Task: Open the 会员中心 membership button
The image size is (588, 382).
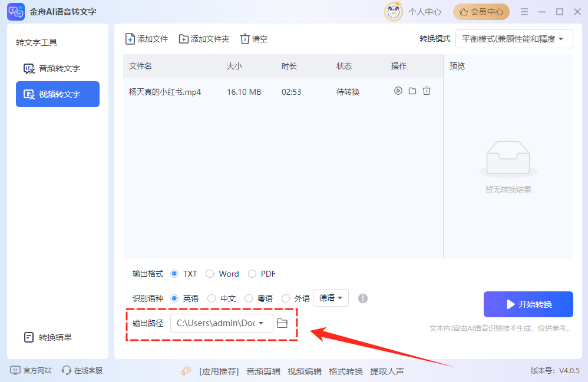Action: 481,12
